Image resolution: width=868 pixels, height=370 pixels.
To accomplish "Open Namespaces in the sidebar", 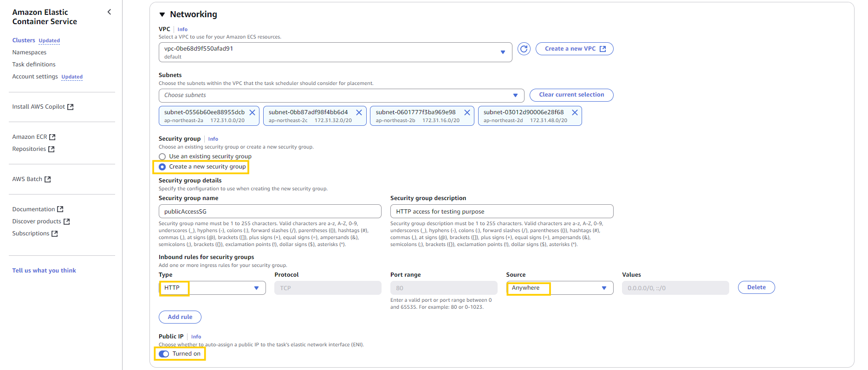I will click(29, 52).
